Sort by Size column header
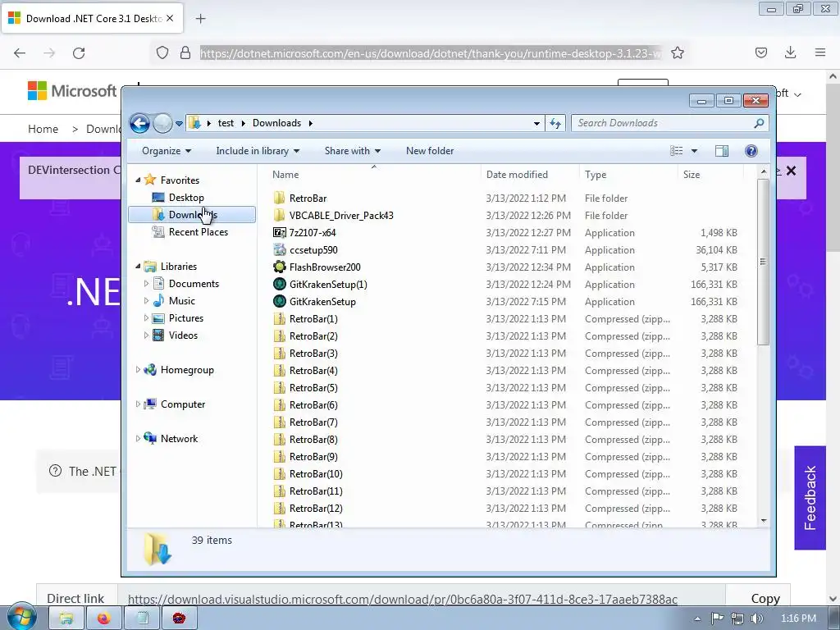 pyautogui.click(x=711, y=175)
